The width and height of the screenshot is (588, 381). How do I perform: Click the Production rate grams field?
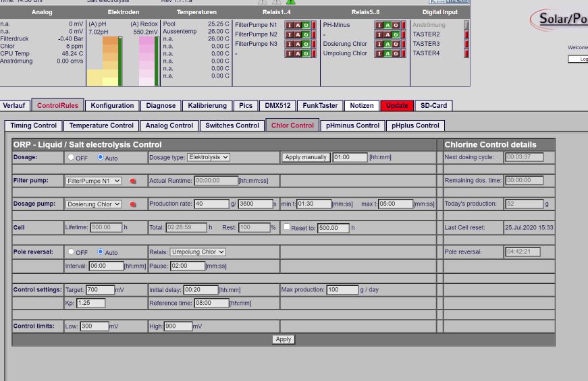coord(211,204)
